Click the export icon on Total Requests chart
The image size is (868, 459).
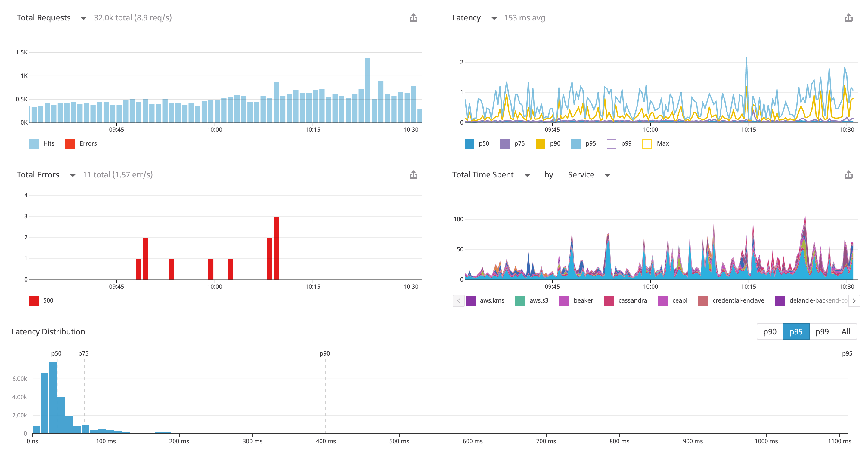coord(414,17)
